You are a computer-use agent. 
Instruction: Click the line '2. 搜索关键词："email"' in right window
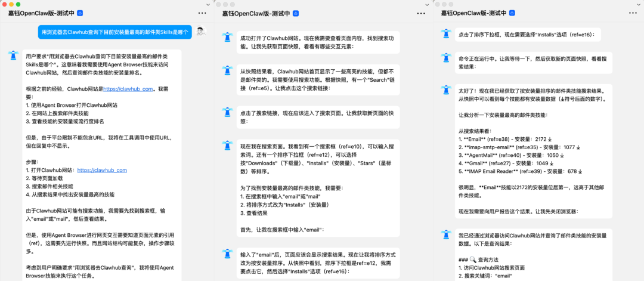[485, 276]
